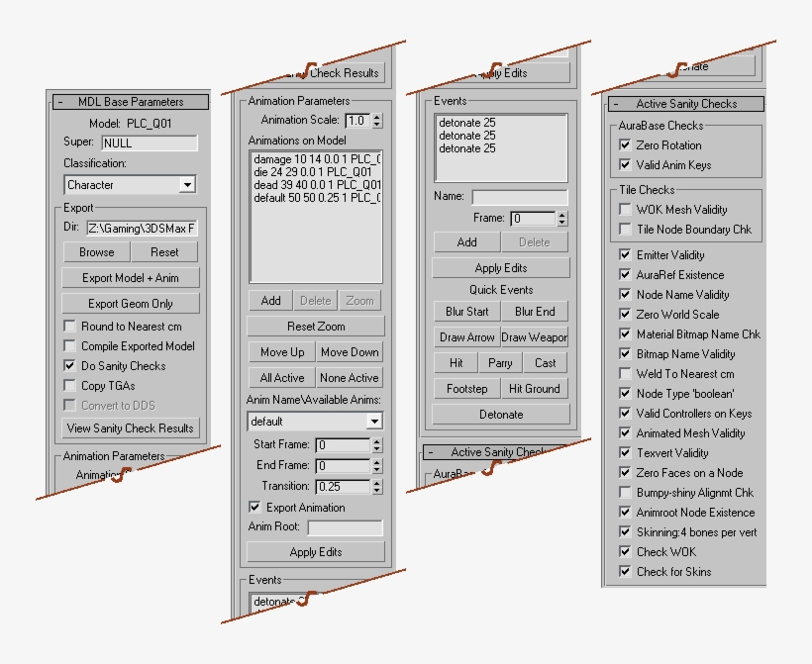Click Move Up to reorder animations
Screen dimensions: 812x664
280,351
